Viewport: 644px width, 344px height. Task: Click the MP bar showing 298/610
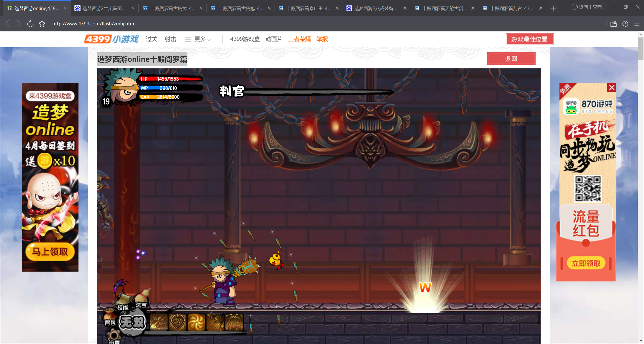171,88
